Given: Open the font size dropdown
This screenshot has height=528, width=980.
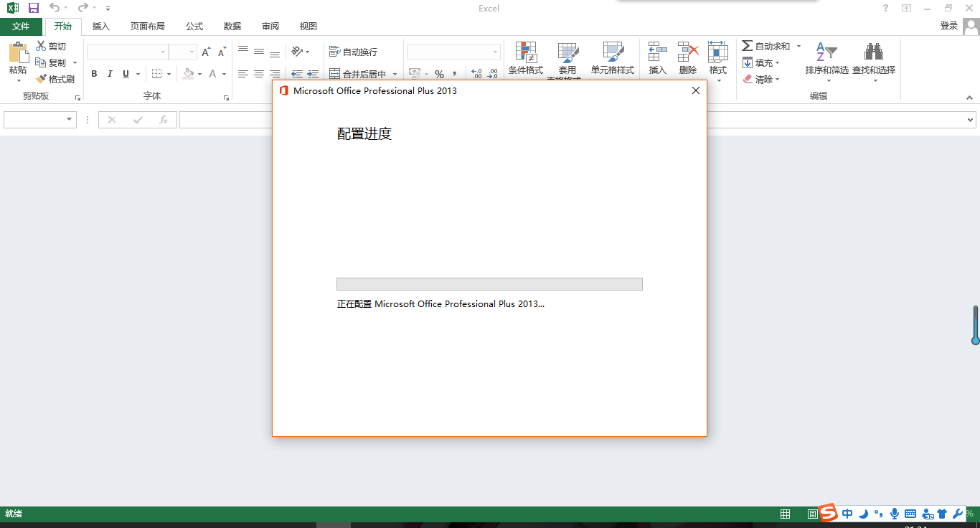Looking at the screenshot, I should pyautogui.click(x=192, y=52).
